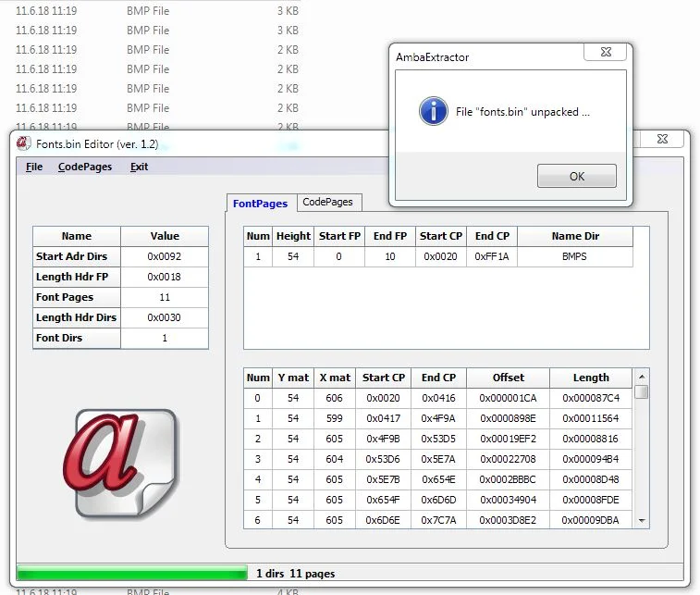Select the length cell 0x00011564
Screen dimensions: 700x595
tap(591, 418)
